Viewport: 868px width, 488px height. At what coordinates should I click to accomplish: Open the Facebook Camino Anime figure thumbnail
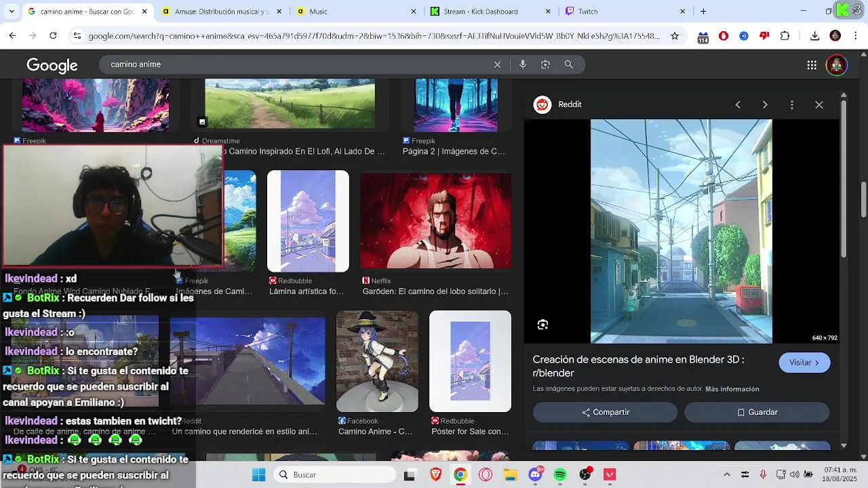point(377,361)
